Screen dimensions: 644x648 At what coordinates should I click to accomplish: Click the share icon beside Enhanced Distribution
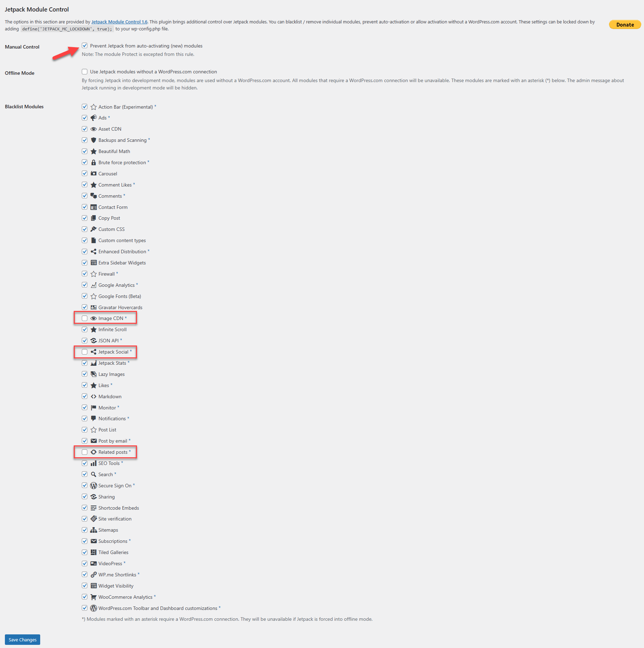[94, 252]
